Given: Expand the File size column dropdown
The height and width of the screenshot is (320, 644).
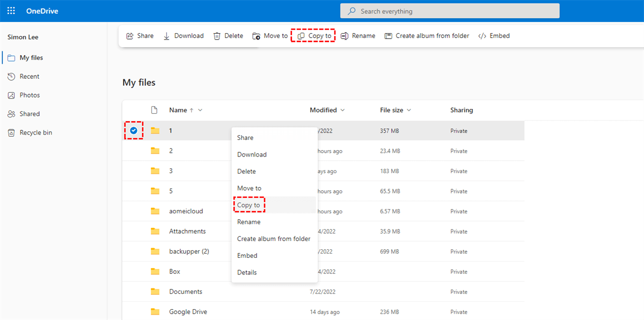Looking at the screenshot, I should tap(409, 110).
